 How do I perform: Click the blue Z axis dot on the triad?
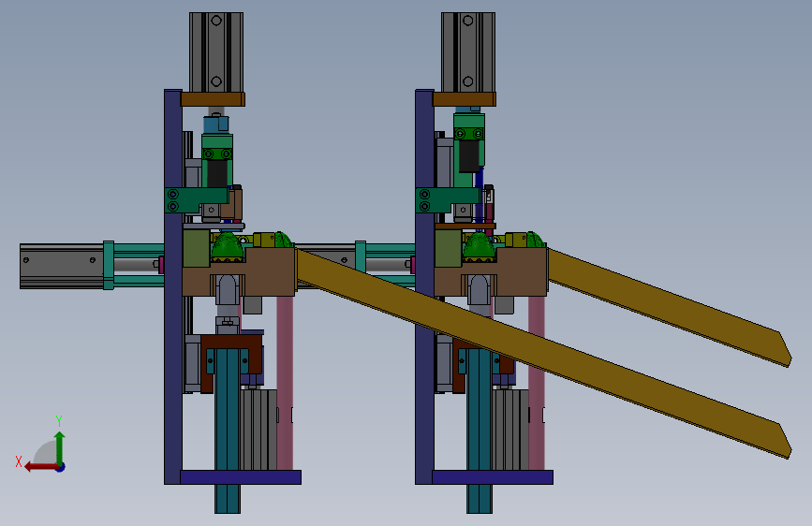point(61,467)
